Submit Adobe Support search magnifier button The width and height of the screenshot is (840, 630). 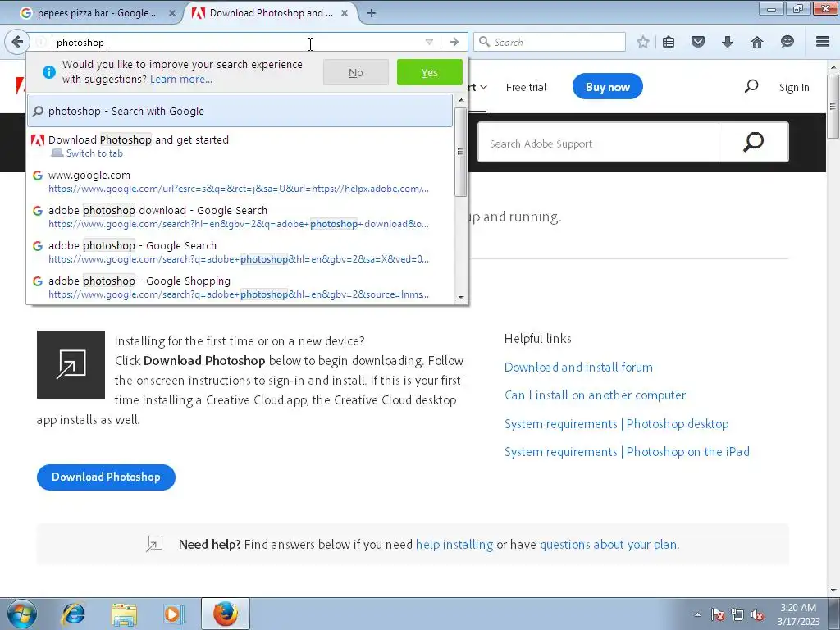tap(753, 143)
